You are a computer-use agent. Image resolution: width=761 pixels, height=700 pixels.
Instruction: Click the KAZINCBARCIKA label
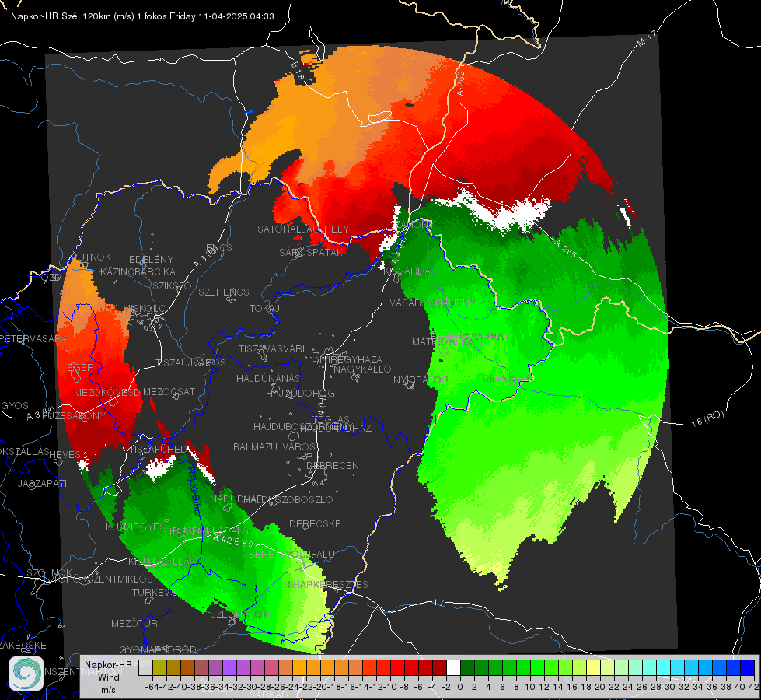[x=138, y=271]
